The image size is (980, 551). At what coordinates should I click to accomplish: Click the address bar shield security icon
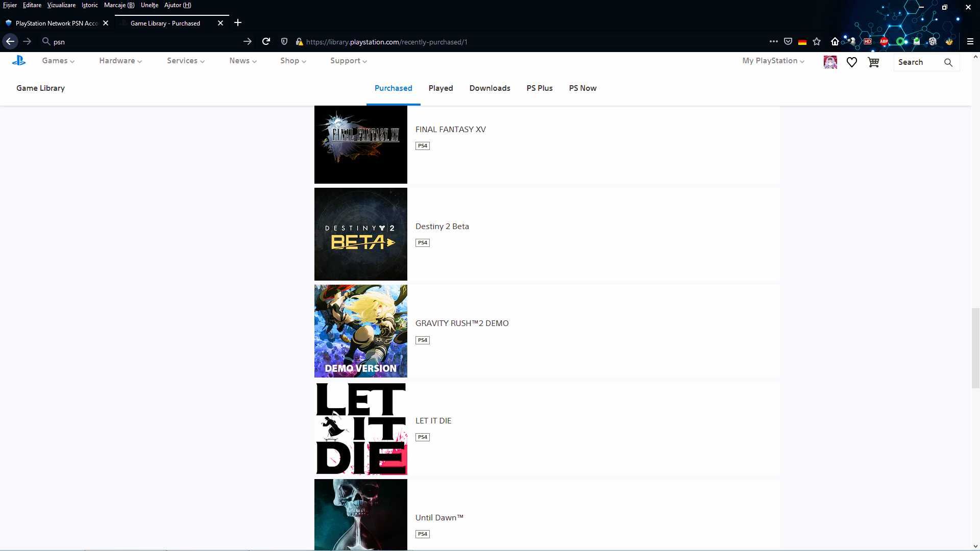[x=283, y=42]
